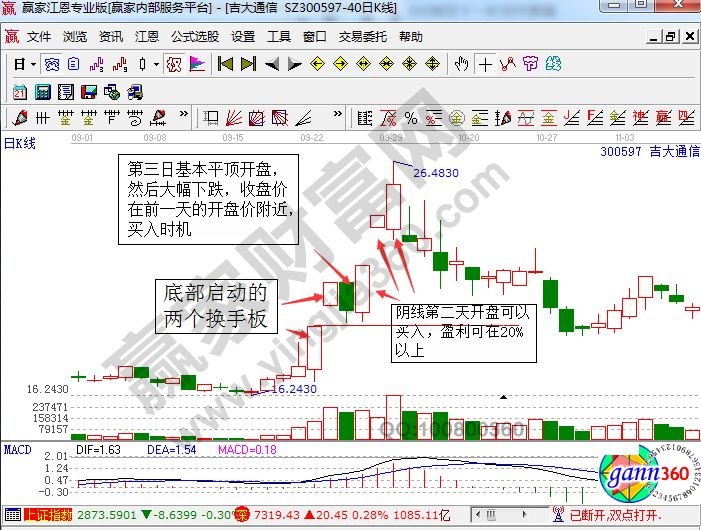Viewport: 701px width, 530px height.
Task: Click the circled 金 icon
Action: click(456, 118)
